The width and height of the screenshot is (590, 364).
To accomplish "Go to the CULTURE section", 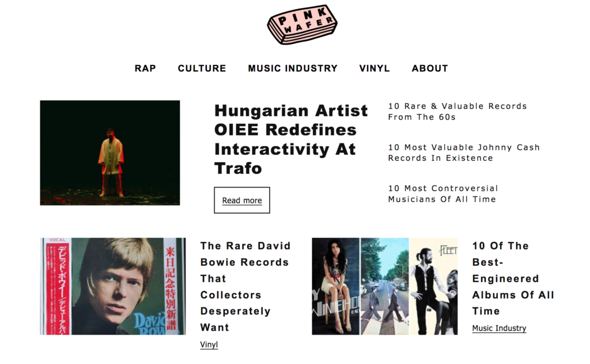I will (x=202, y=69).
